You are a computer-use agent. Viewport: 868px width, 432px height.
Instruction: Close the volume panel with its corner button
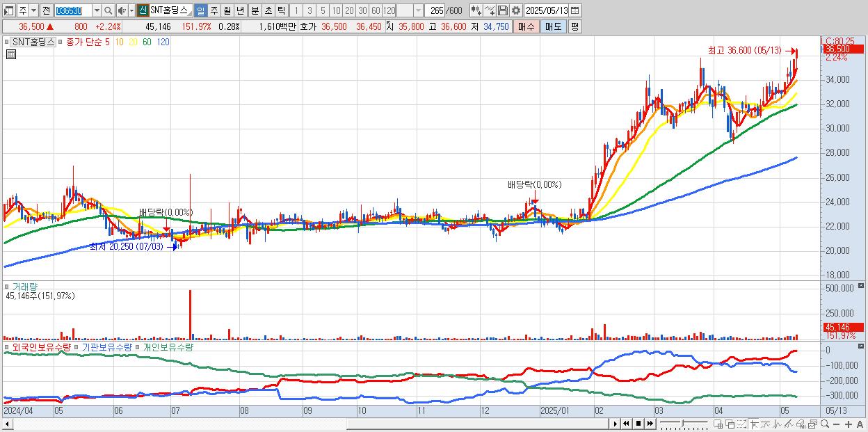862,286
